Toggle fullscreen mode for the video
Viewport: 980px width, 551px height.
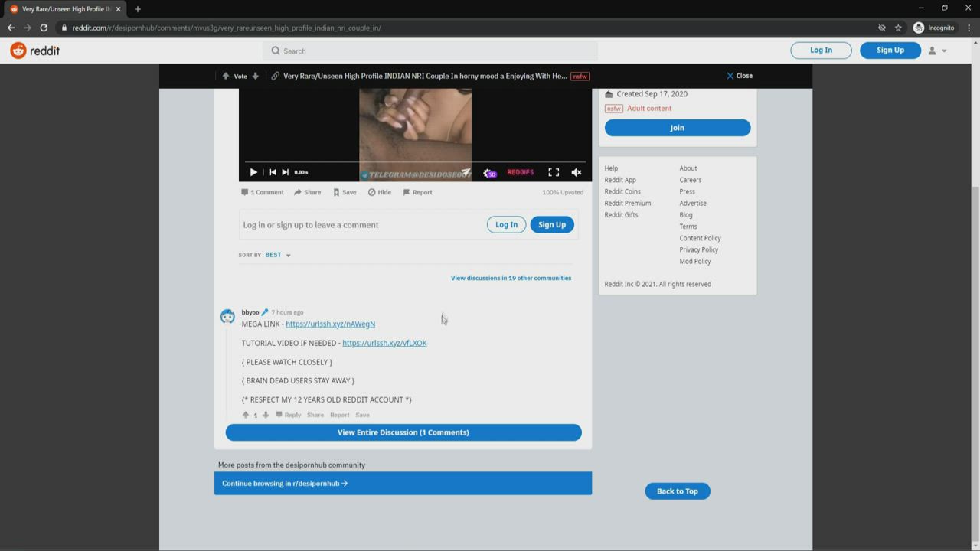pos(554,172)
